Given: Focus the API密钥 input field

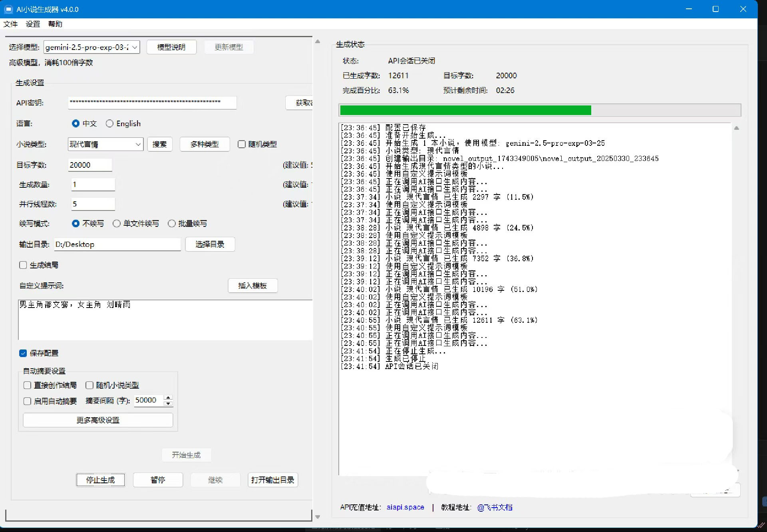Looking at the screenshot, I should click(x=152, y=103).
